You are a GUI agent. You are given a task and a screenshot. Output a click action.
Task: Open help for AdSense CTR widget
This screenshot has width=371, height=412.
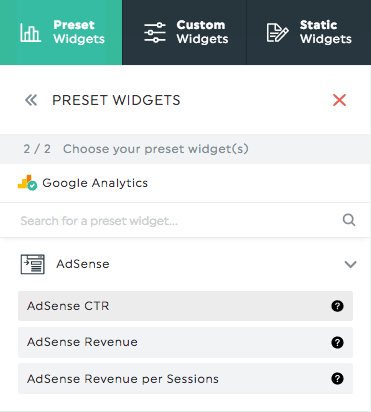point(337,306)
